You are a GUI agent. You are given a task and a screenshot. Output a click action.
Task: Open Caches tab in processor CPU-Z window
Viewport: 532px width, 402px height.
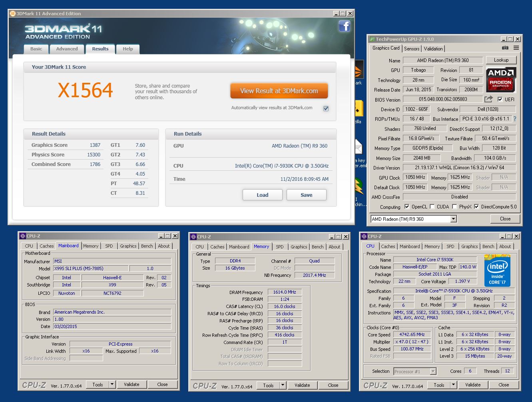pos(388,246)
